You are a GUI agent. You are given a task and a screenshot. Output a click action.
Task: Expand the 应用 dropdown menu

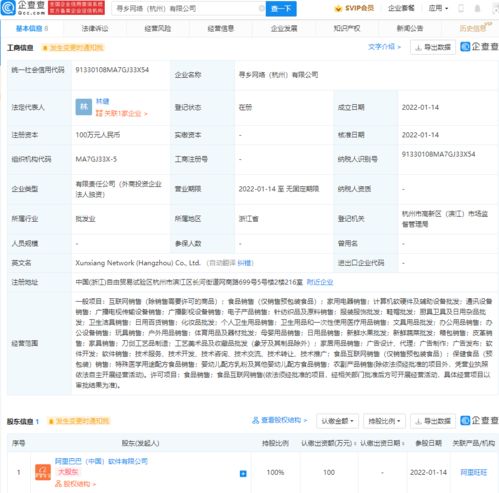click(x=438, y=8)
